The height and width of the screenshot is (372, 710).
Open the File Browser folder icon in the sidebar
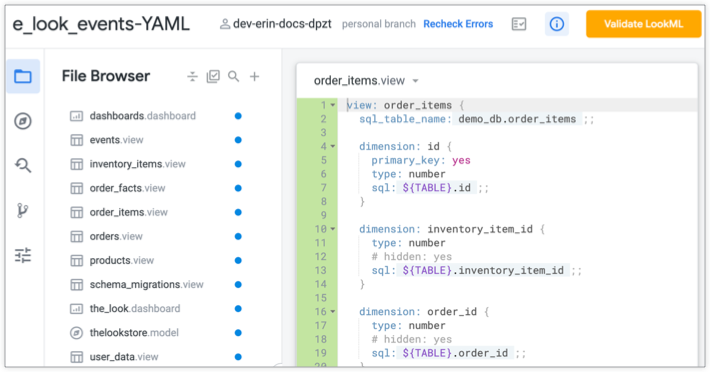tap(23, 76)
